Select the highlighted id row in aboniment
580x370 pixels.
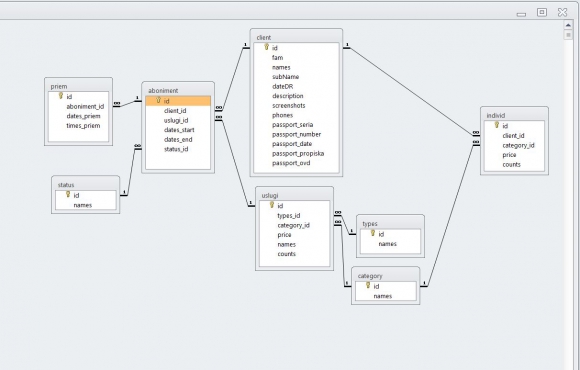coord(178,101)
